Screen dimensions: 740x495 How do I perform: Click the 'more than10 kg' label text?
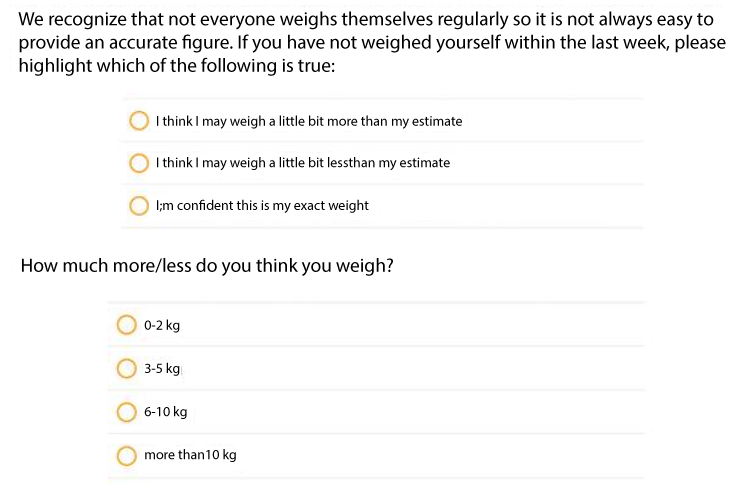(x=190, y=455)
